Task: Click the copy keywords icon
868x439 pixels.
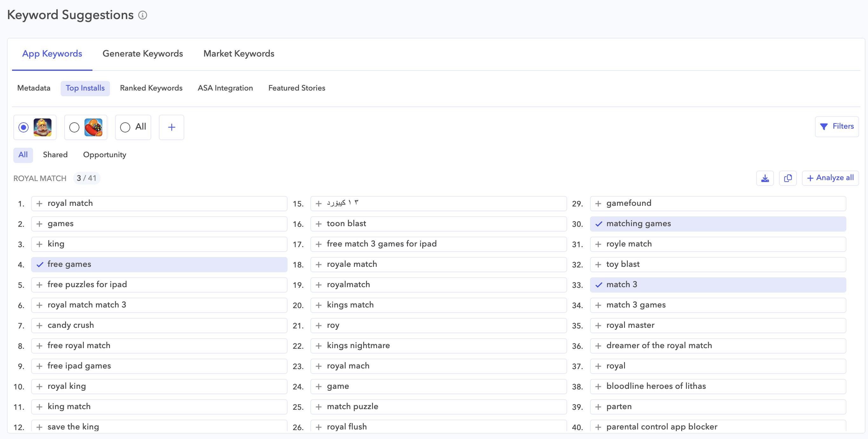Action: tap(788, 178)
